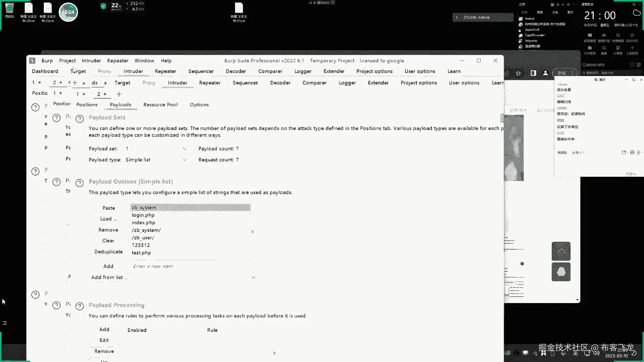The image size is (644, 362).
Task: Add a new Intruder attack tab (plus icon)
Action: click(x=119, y=94)
